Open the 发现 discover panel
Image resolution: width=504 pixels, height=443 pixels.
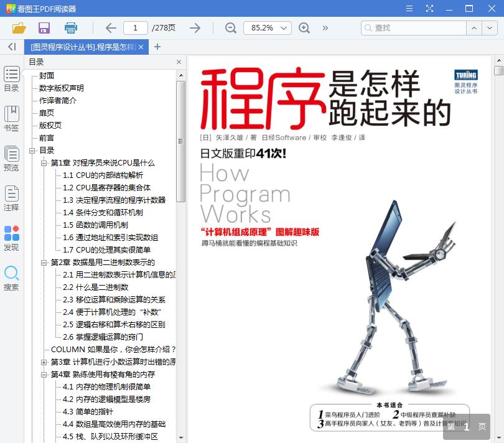click(x=12, y=238)
